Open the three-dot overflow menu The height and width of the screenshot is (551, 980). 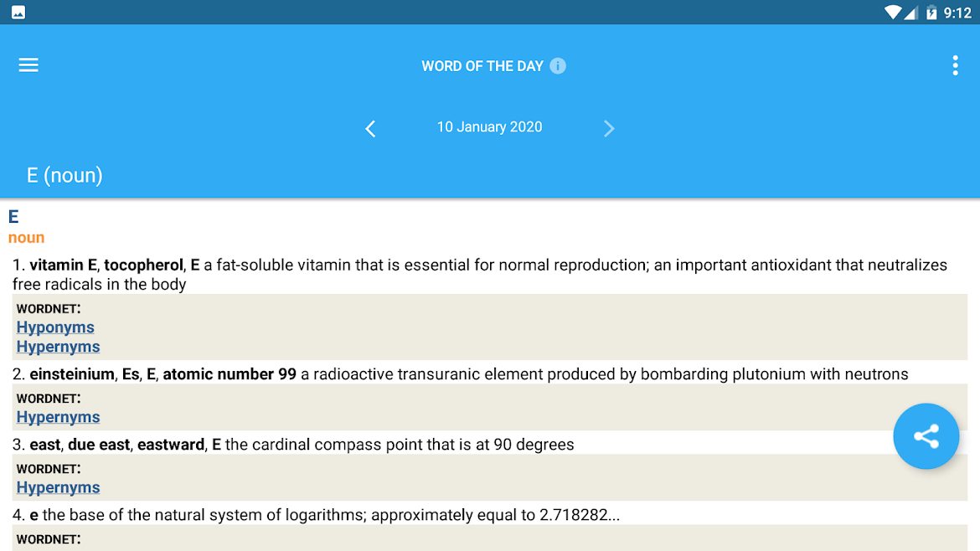(955, 65)
